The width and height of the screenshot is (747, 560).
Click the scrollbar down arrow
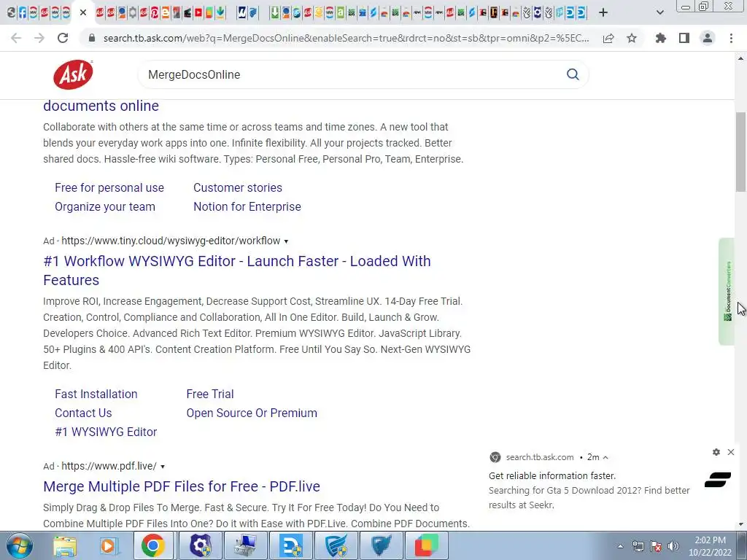[740, 524]
